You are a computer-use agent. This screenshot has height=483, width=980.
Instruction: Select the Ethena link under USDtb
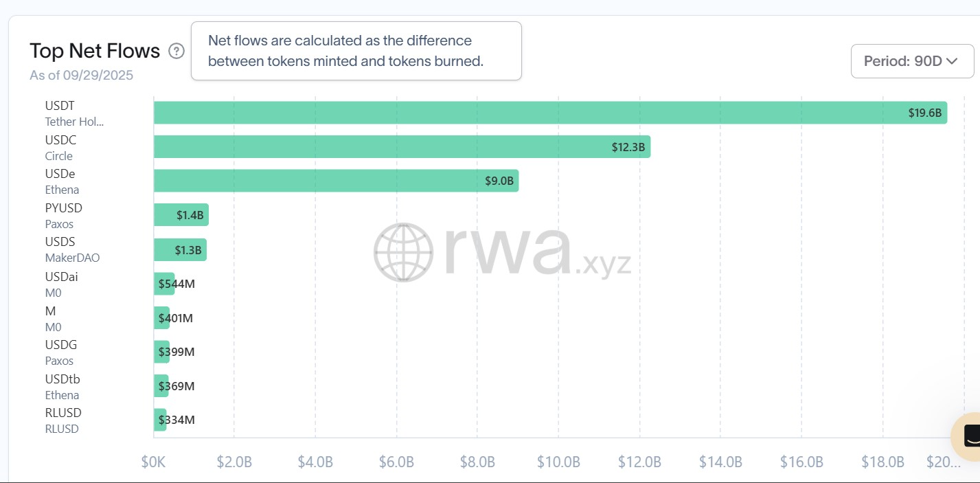[x=62, y=395]
